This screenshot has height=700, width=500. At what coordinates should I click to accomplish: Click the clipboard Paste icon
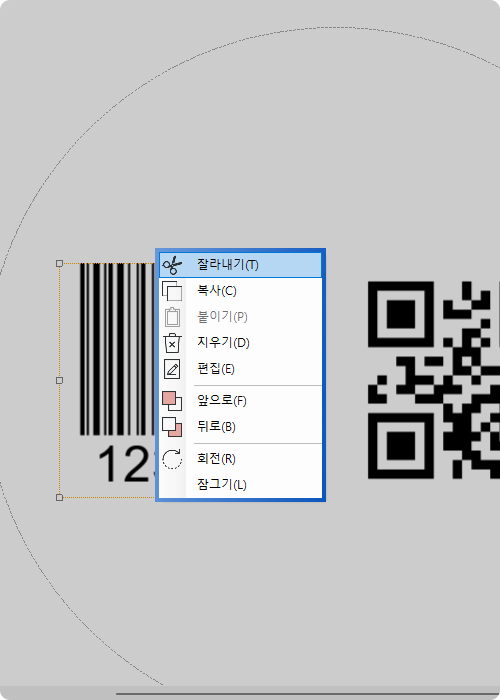(172, 317)
